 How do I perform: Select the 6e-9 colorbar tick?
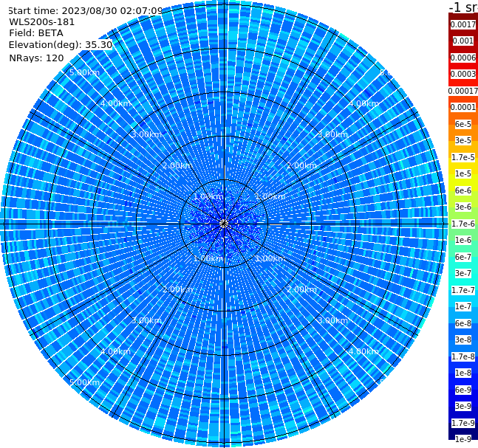(x=463, y=390)
